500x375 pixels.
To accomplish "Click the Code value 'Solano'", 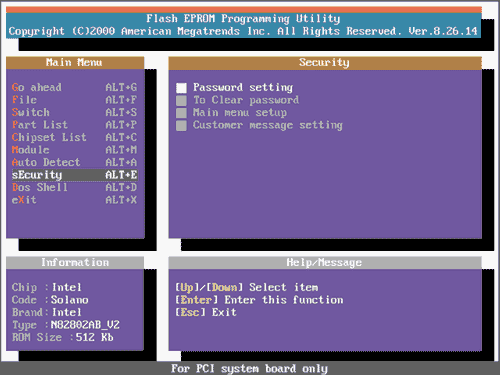I will coord(70,300).
